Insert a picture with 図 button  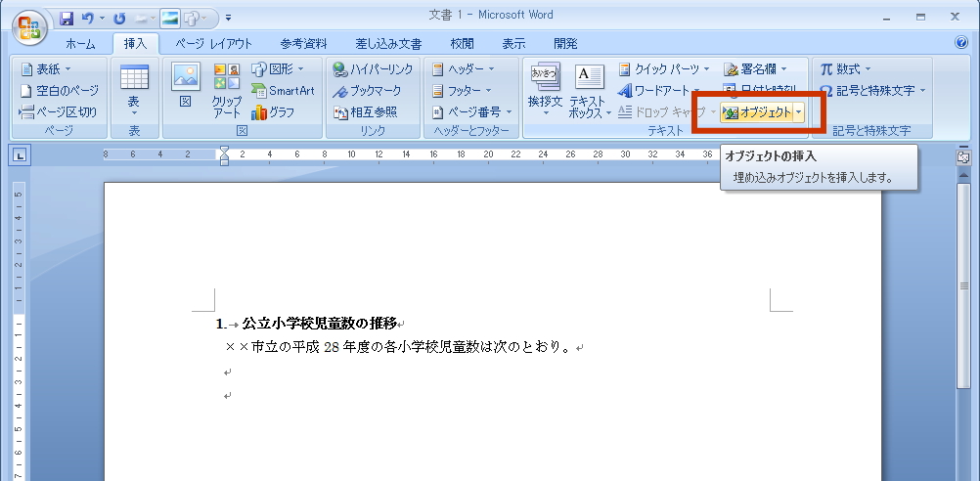coord(186,85)
